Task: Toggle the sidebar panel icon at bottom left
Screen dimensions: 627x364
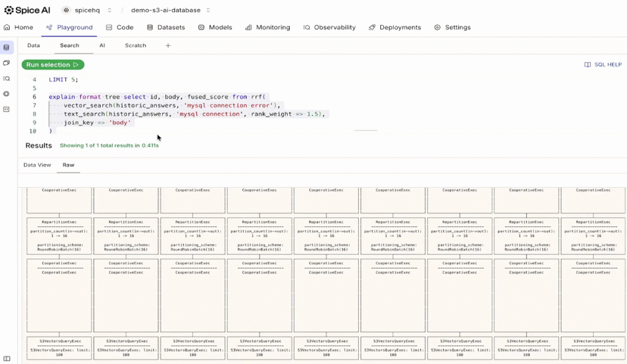Action: (7, 358)
